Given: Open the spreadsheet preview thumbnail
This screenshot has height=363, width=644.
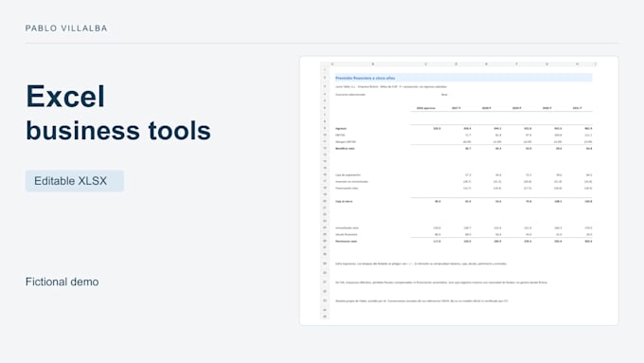Looking at the screenshot, I should [x=458, y=191].
